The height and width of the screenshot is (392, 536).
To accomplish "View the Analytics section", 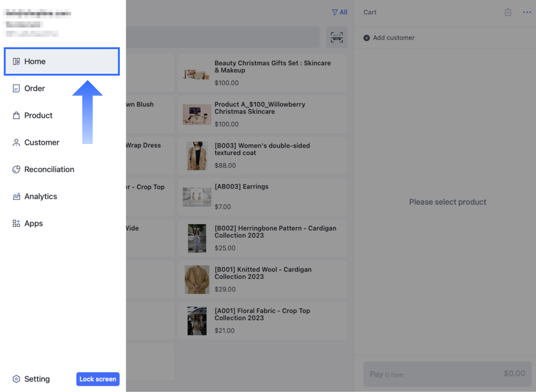I will [x=62, y=197].
